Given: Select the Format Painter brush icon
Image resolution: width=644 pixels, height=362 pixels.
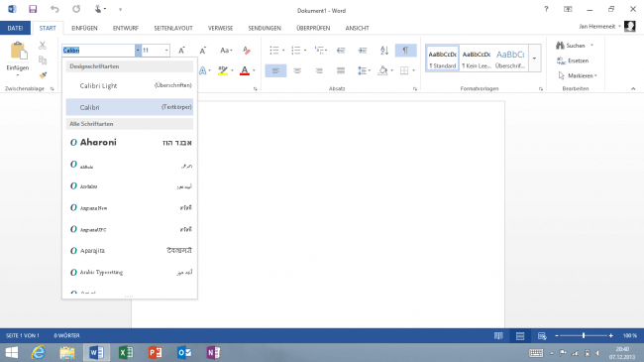Looking at the screenshot, I should (43, 74).
